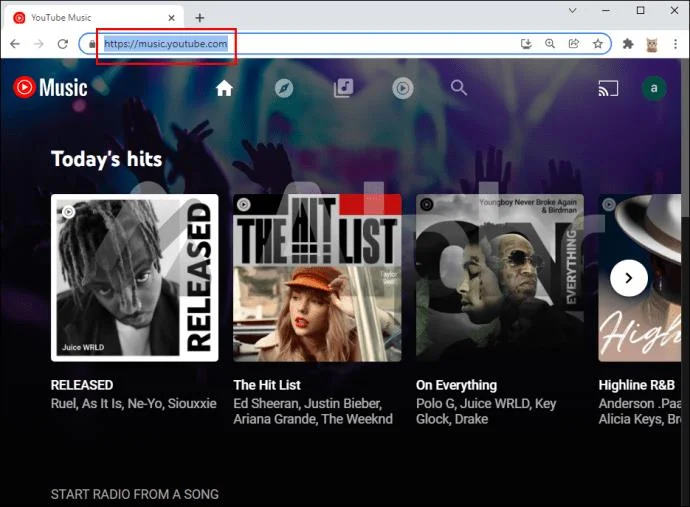
Task: Click the Share this page icon
Action: pos(573,44)
